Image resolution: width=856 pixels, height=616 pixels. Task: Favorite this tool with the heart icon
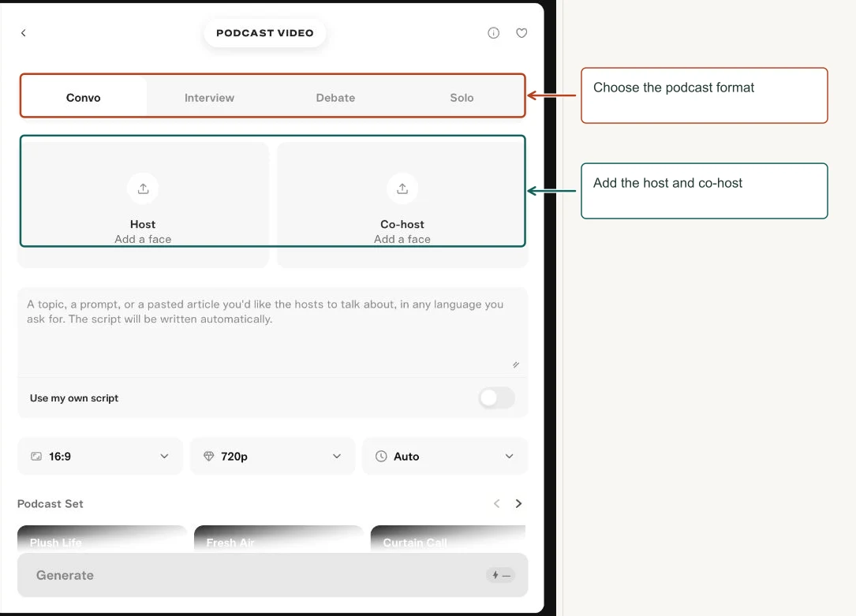[x=522, y=33]
